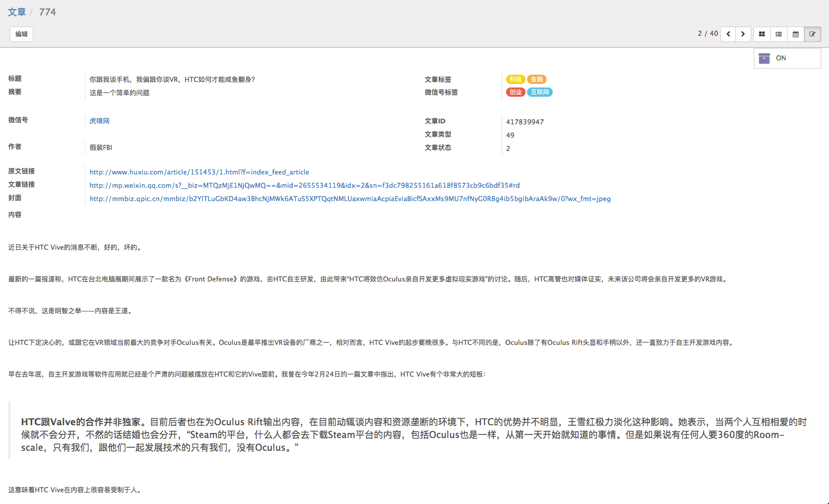Click the 金融 orange tag
The image size is (829, 504).
point(537,79)
